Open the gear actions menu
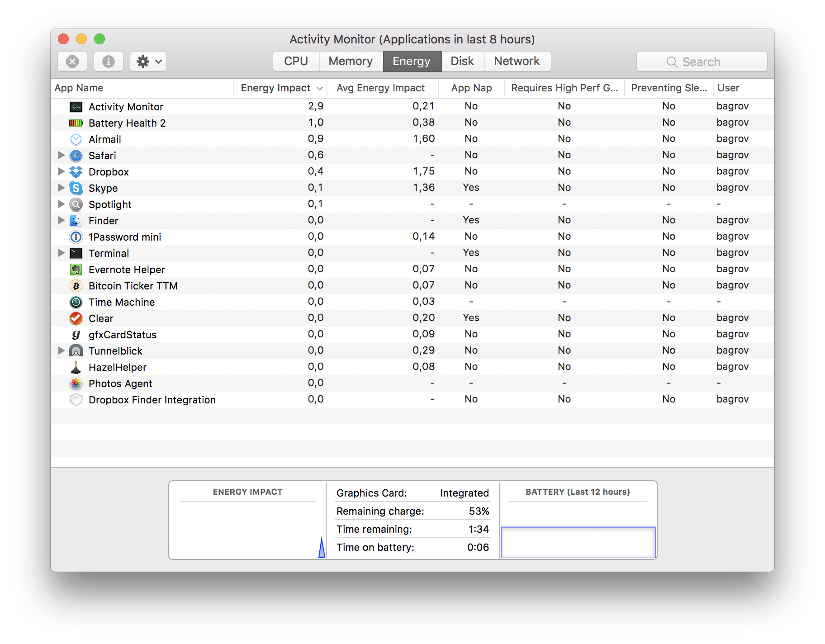 point(148,62)
